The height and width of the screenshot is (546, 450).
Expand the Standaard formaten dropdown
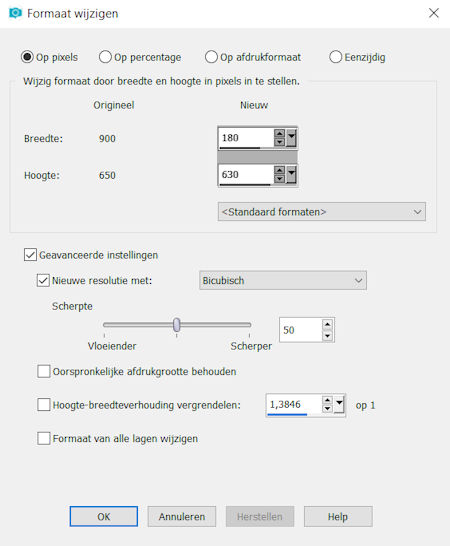coord(321,212)
